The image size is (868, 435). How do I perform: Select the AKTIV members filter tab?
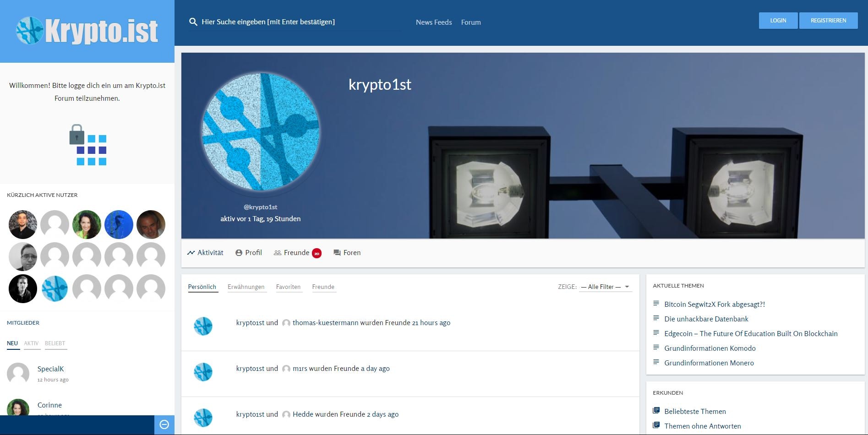32,343
